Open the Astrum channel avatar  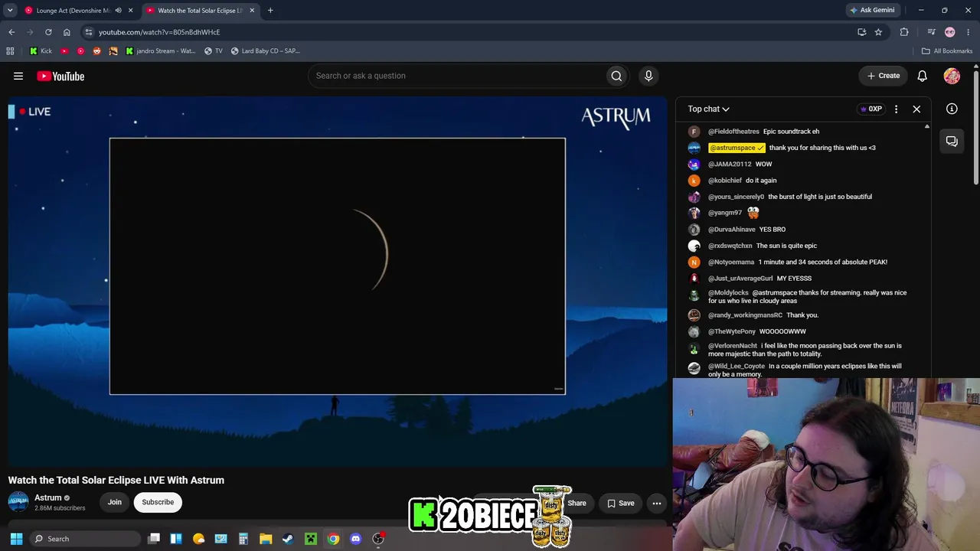click(x=18, y=502)
